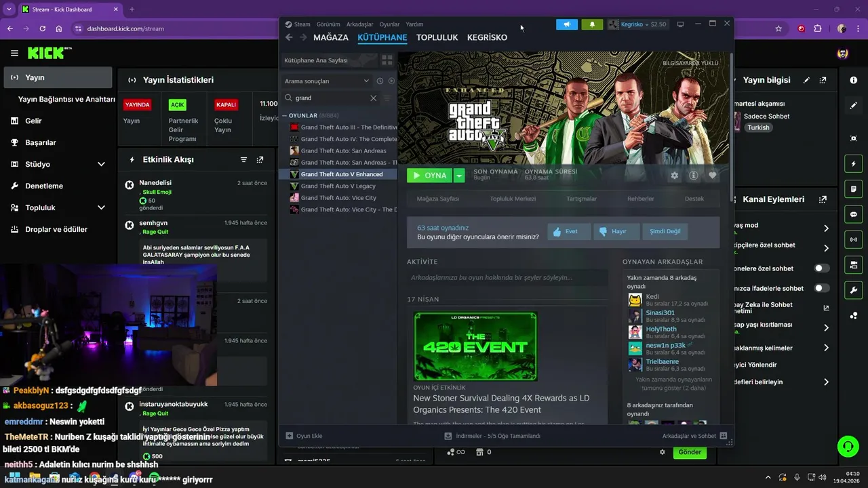Screen dimensions: 868x488
Task: Open Steam MAĞAZA tab
Action: 331,37
